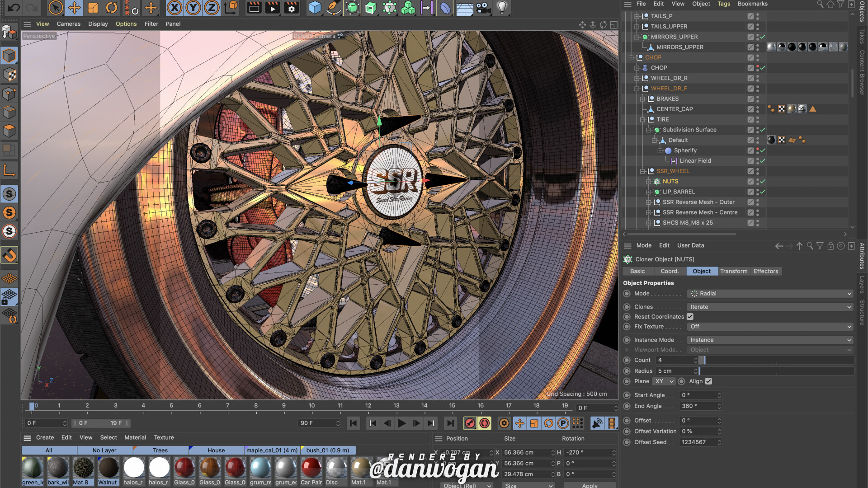Render to Picture Viewer
Image resolution: width=868 pixels, height=488 pixels.
[x=272, y=8]
